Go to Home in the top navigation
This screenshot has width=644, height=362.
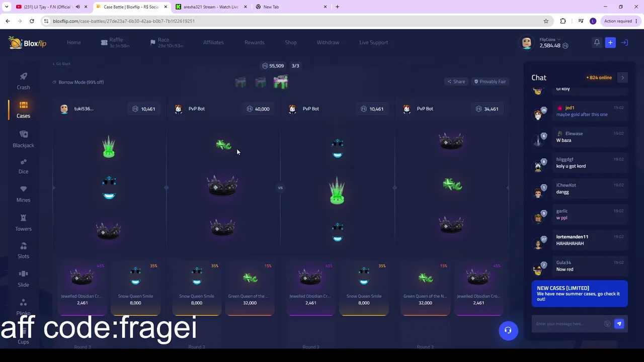coord(73,43)
